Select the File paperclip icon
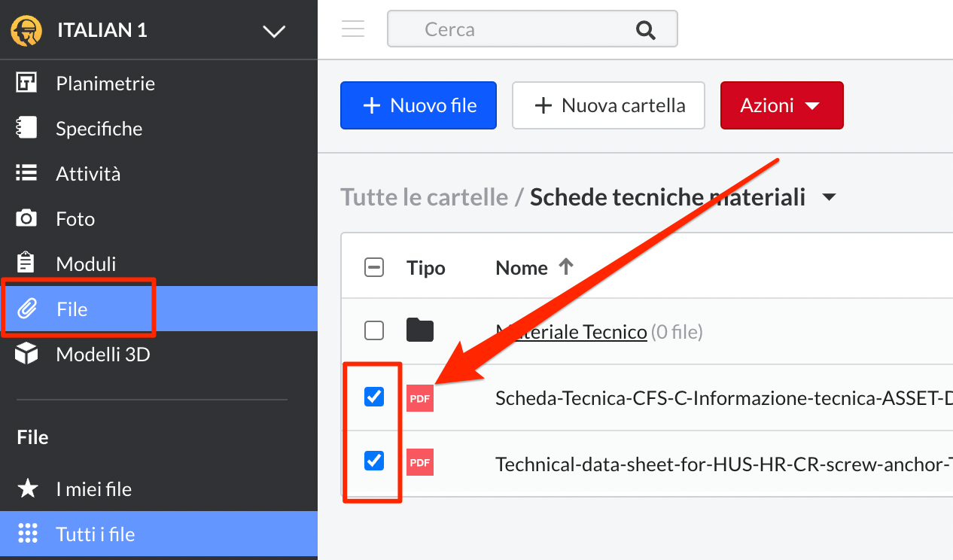Viewport: 953px width, 560px height. click(26, 309)
